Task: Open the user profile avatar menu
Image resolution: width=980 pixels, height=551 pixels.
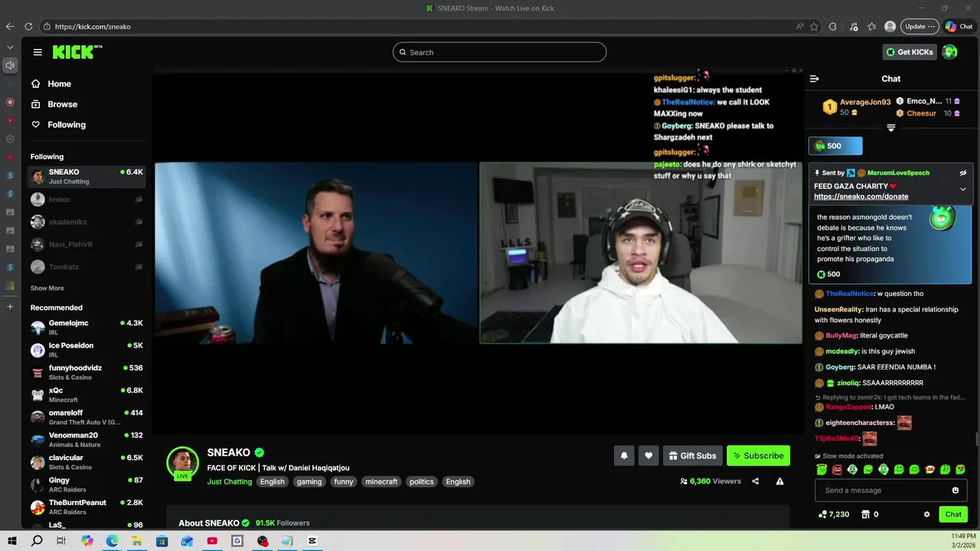Action: [949, 52]
